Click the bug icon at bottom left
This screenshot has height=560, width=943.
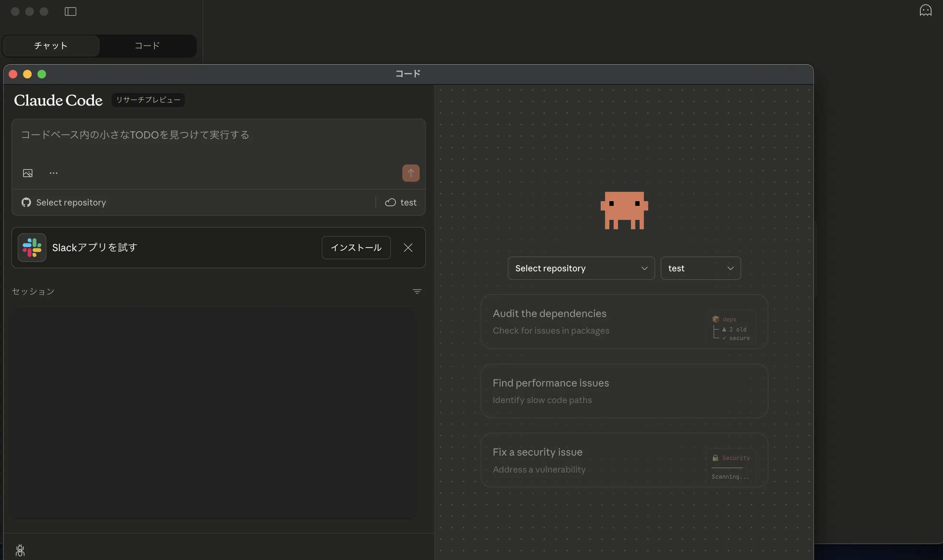(x=21, y=550)
